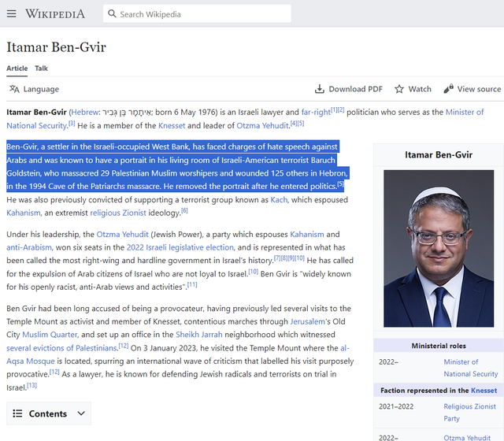Click the View source locked pencil icon

pos(449,89)
